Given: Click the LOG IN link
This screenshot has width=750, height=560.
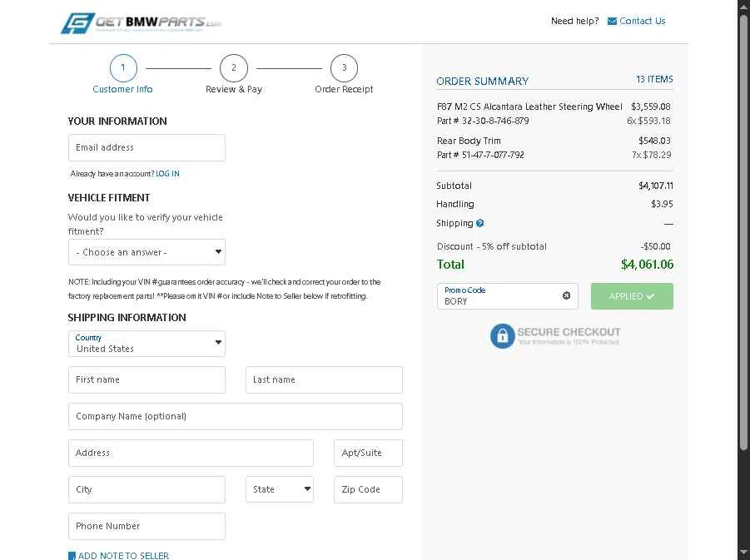Looking at the screenshot, I should [x=167, y=174].
